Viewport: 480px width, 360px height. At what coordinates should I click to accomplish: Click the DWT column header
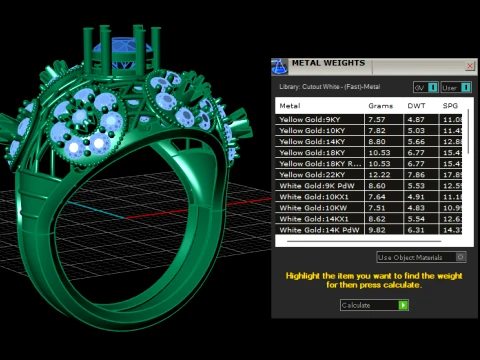point(416,106)
